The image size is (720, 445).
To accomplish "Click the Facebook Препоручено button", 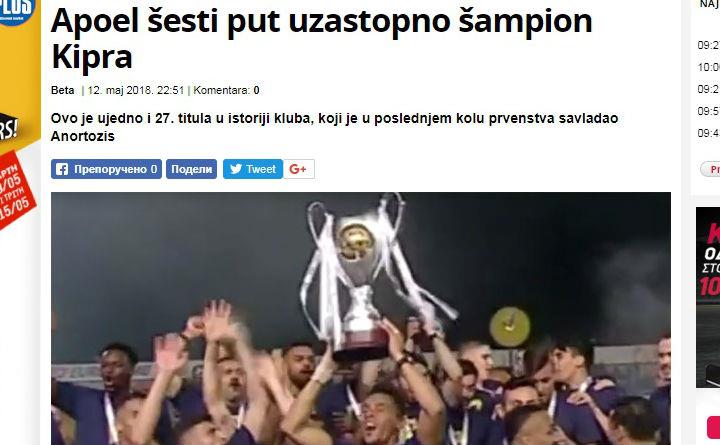I will click(x=106, y=169).
